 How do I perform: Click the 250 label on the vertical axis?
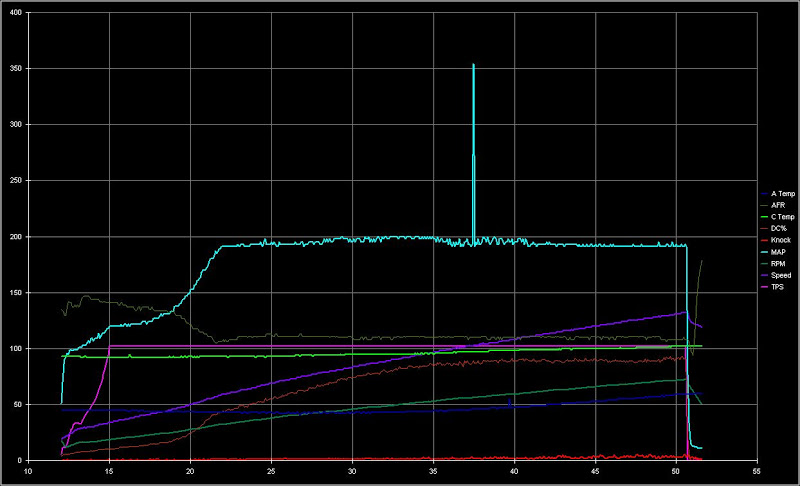pos(16,181)
